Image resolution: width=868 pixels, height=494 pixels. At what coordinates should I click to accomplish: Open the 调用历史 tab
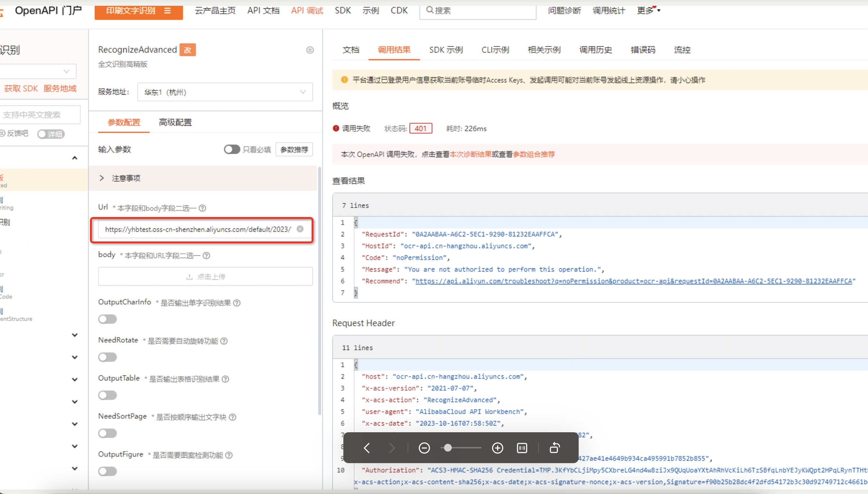coord(596,50)
